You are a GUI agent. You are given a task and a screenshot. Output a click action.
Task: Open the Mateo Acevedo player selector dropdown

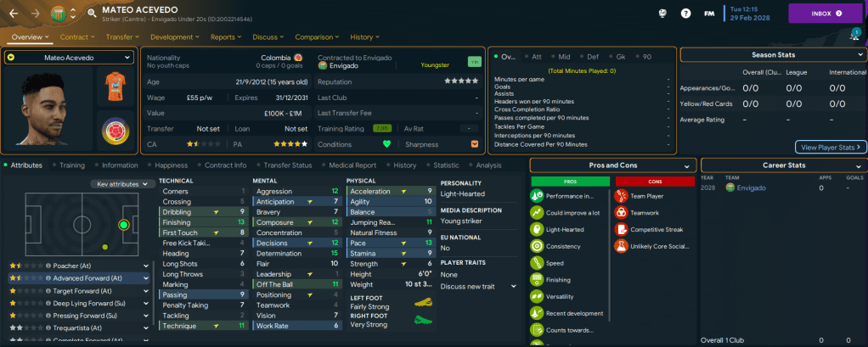tap(69, 57)
